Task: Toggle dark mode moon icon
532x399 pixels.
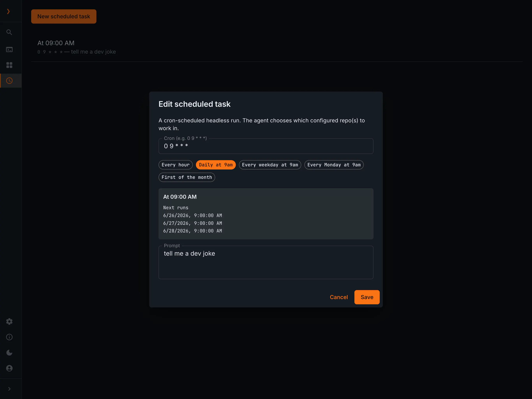Action: 9,353
